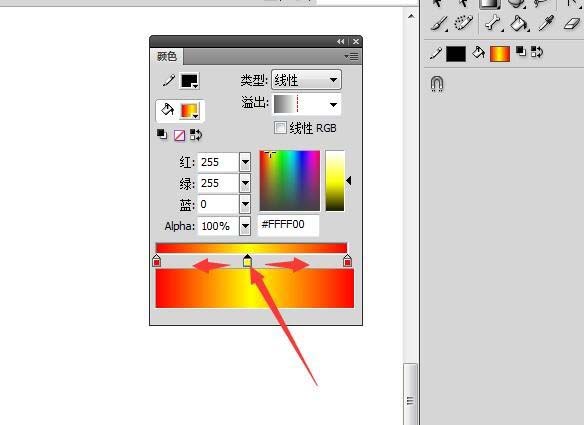Click the Alpha 100% field
This screenshot has height=425, width=584.
pyautogui.click(x=218, y=226)
